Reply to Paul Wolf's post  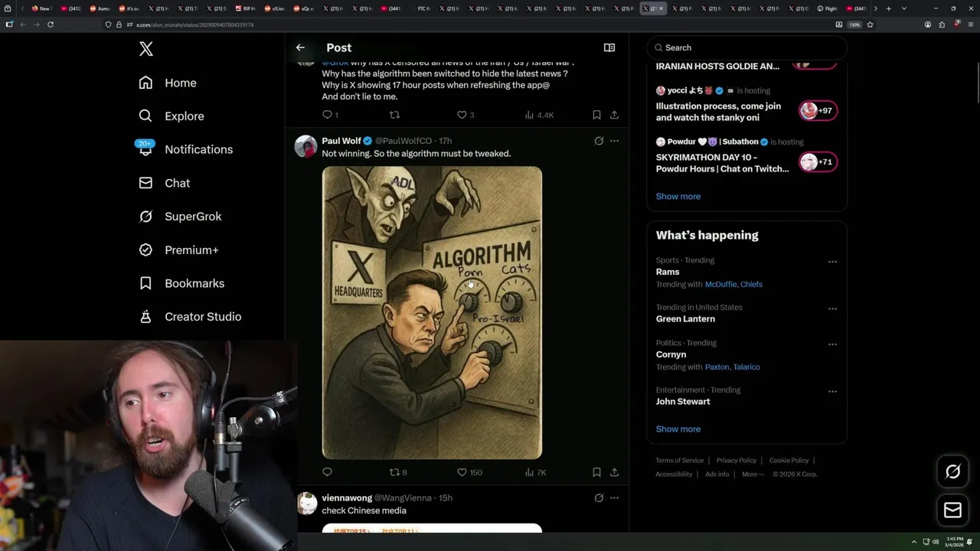point(328,472)
